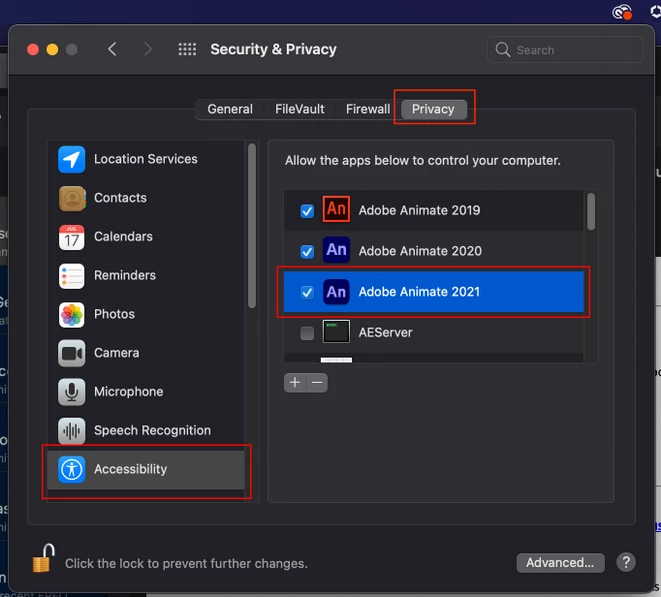661x597 pixels.
Task: Switch to the General tab
Action: point(230,109)
